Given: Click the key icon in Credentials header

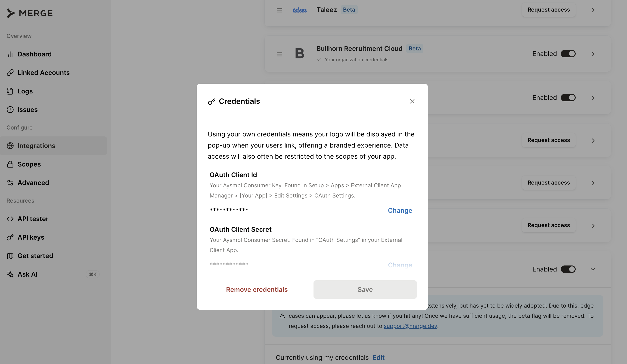Looking at the screenshot, I should 211,102.
